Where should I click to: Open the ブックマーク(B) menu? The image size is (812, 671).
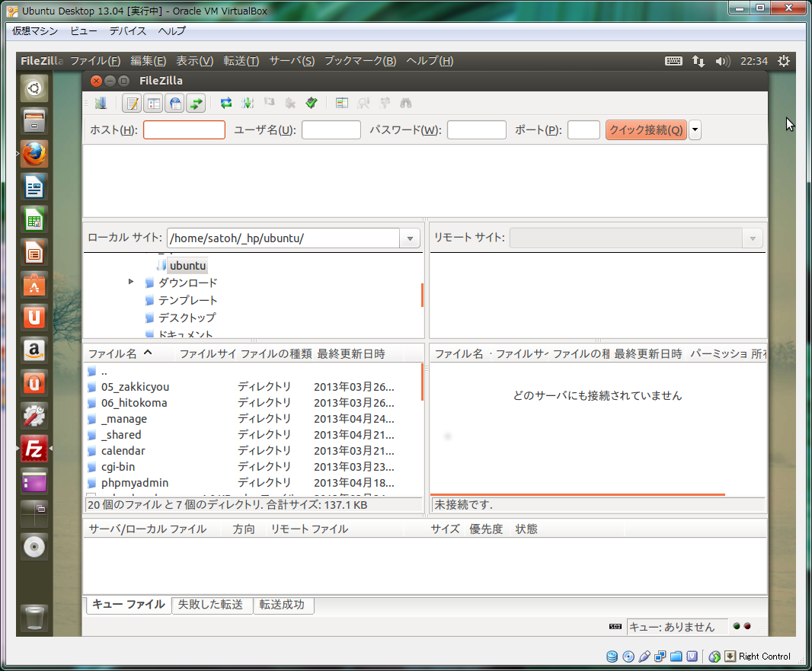[360, 61]
